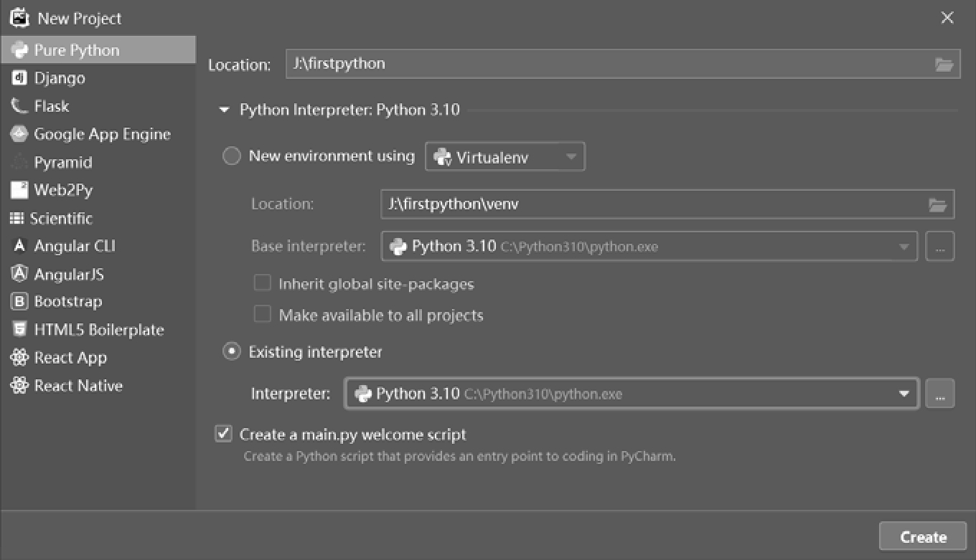Close the New Project dialog
This screenshot has width=976, height=560.
947,18
